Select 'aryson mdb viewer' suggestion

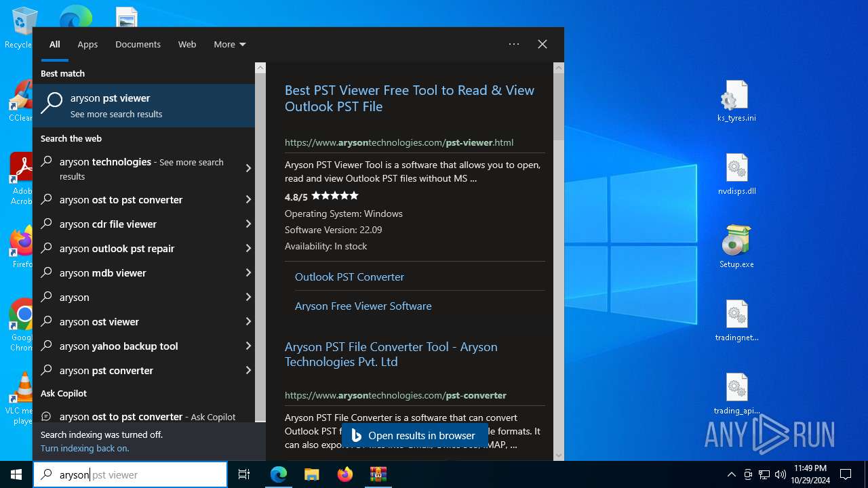point(136,272)
